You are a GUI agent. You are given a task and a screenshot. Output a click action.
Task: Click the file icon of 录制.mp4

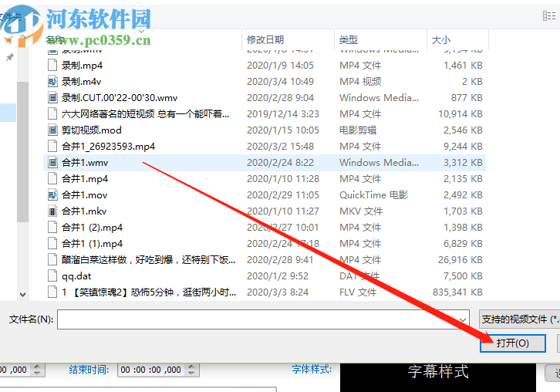point(52,65)
